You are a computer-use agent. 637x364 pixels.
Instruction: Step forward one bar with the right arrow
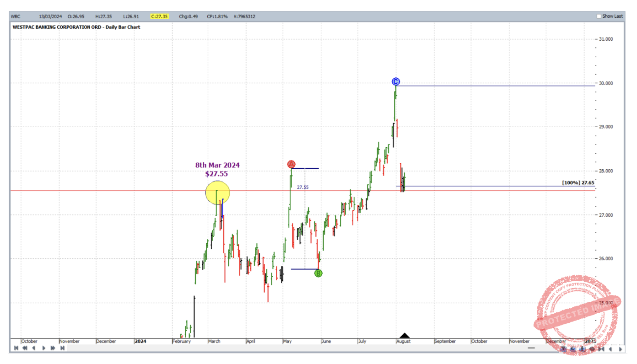point(44,348)
